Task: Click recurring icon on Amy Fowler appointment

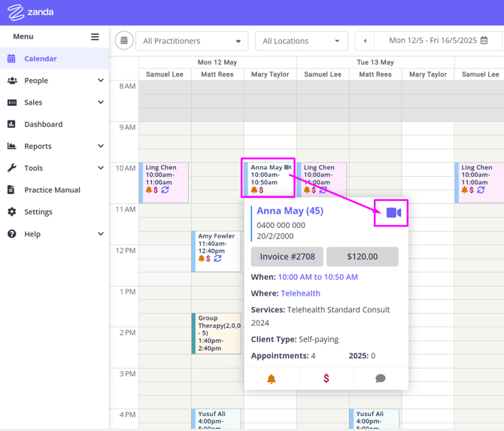Action: pos(217,259)
